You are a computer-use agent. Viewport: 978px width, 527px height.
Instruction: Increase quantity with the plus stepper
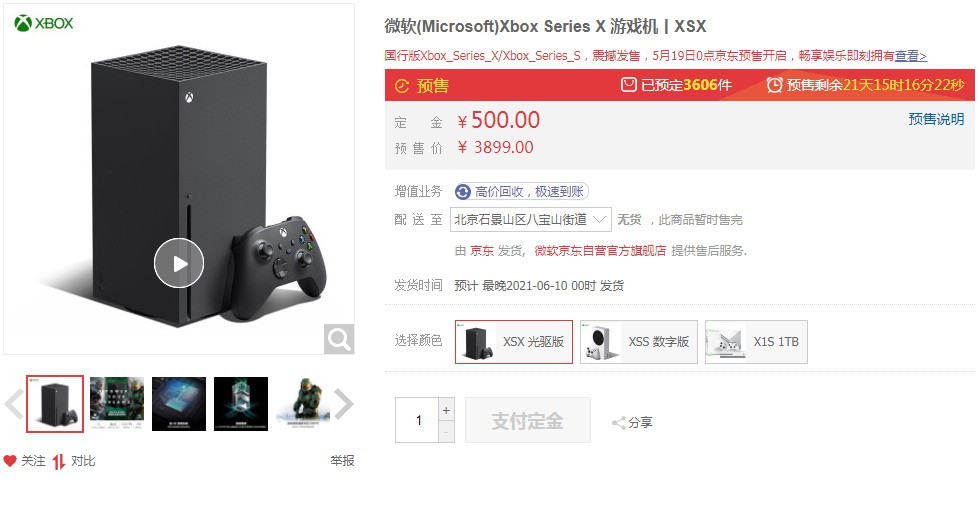pos(446,410)
